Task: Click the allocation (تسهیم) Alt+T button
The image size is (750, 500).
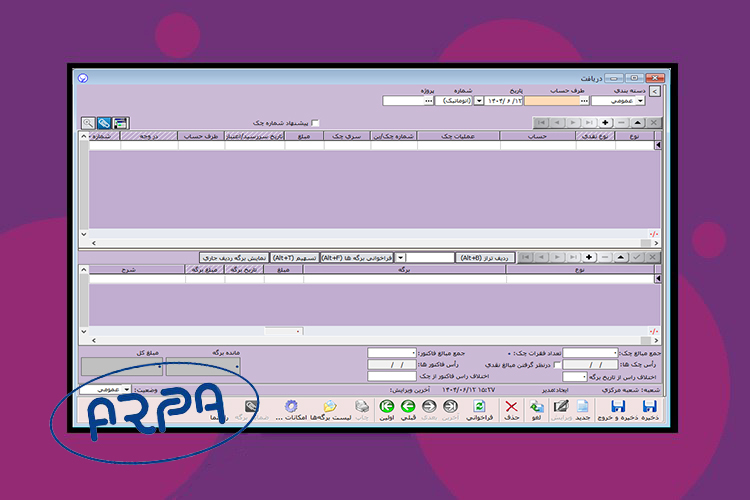Action: (294, 257)
